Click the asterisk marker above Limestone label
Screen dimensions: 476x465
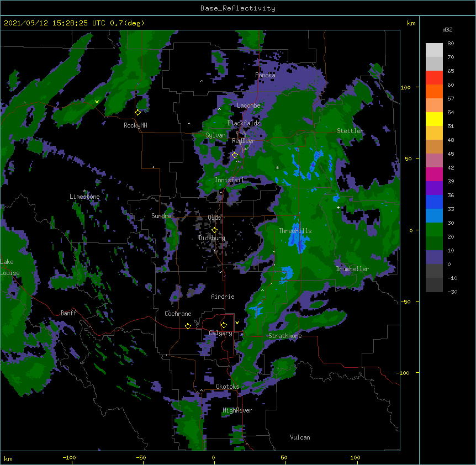point(84,191)
